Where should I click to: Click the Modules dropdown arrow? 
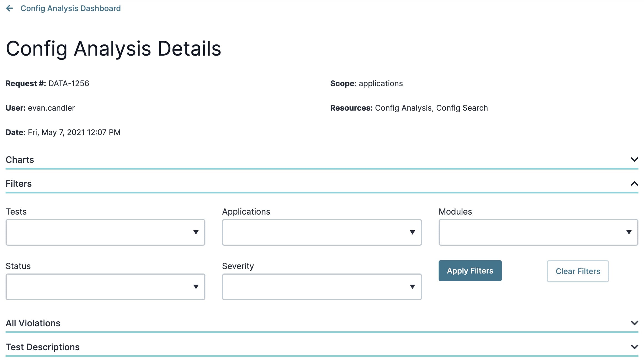(629, 232)
